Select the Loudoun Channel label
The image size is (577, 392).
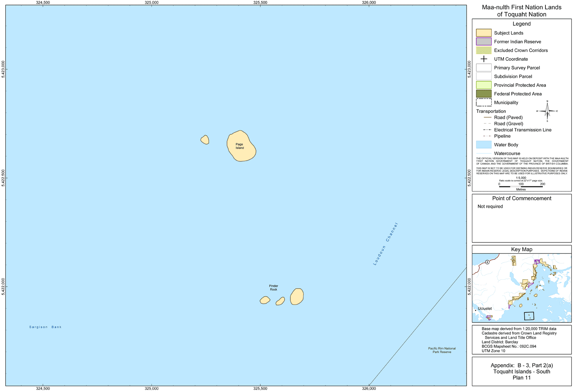click(385, 244)
